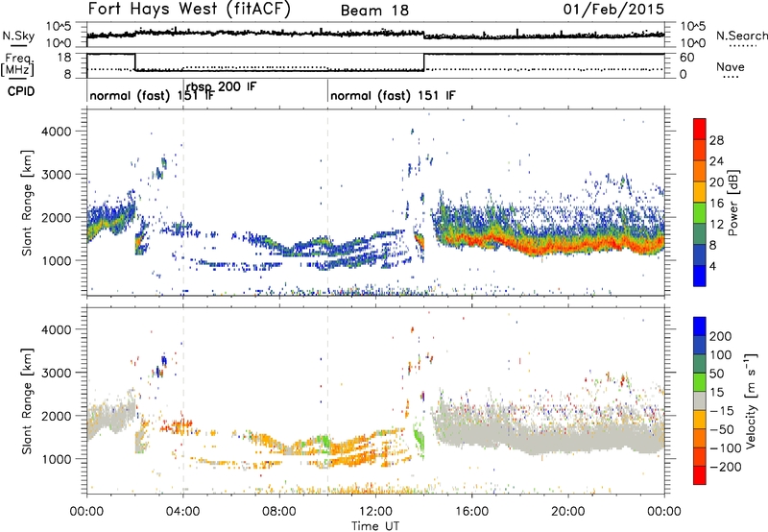The height and width of the screenshot is (532, 768).
Task: Click the dashed CPID marker line at 04:00
Action: 183,203
